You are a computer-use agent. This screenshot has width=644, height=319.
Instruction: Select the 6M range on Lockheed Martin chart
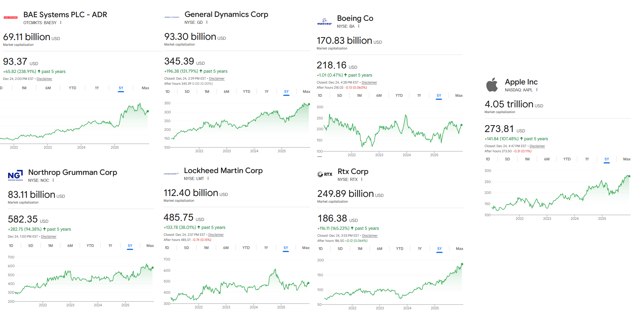pyautogui.click(x=226, y=248)
